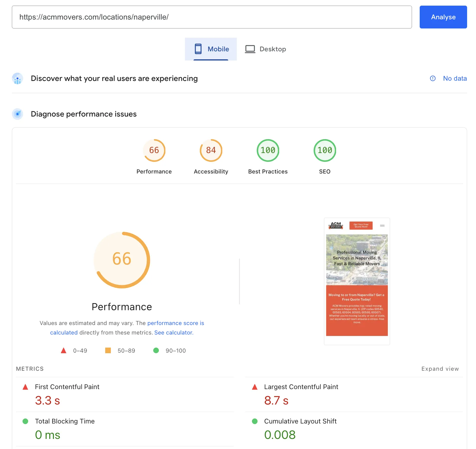Click the page screenshot thumbnail
Screen dimensions: 476x449
(357, 281)
